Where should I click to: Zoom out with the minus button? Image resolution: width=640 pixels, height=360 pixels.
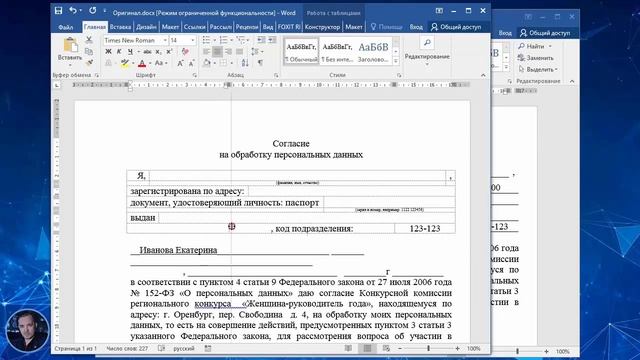tap(400, 349)
